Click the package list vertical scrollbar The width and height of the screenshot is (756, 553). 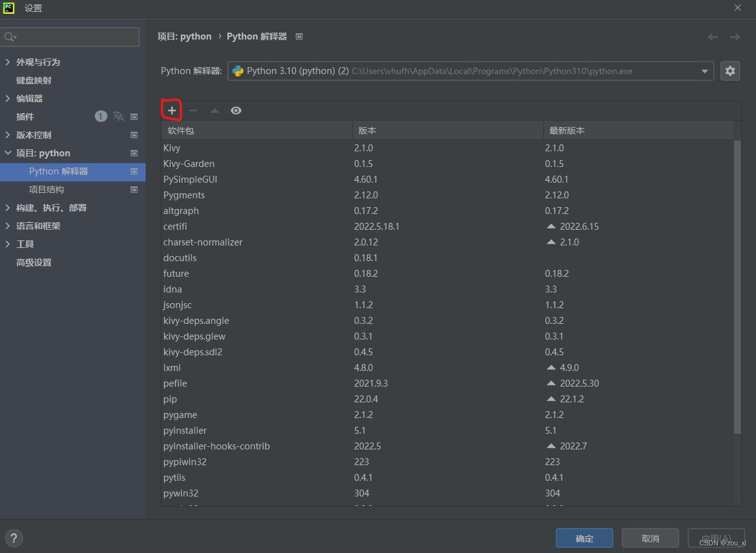[x=737, y=286]
